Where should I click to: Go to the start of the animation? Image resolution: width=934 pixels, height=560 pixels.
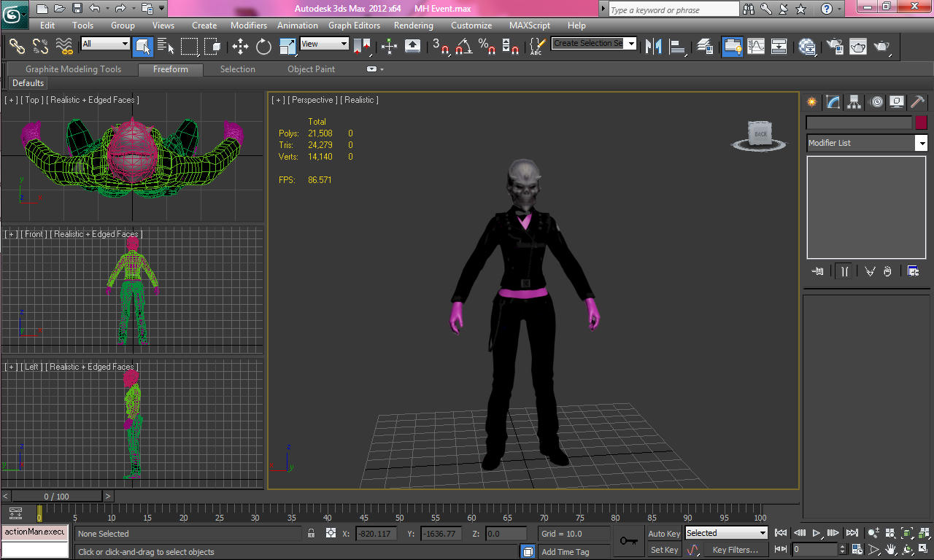point(781,533)
